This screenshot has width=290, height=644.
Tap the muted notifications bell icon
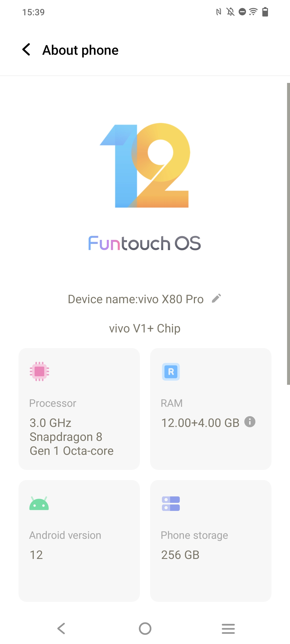click(x=230, y=12)
